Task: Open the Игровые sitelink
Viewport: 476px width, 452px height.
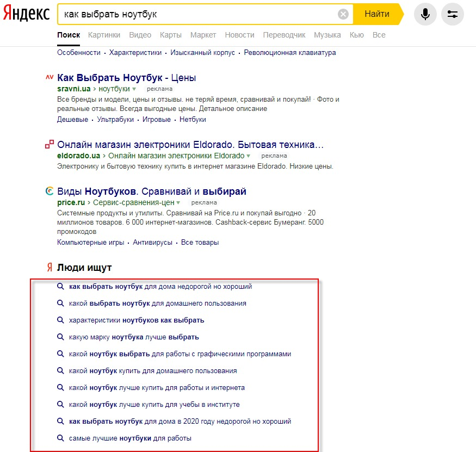Action: 157,119
